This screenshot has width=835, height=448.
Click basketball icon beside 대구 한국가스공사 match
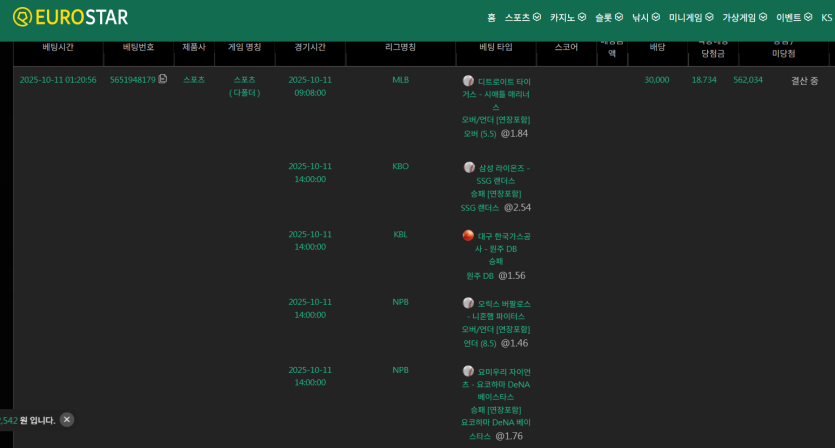[468, 235]
